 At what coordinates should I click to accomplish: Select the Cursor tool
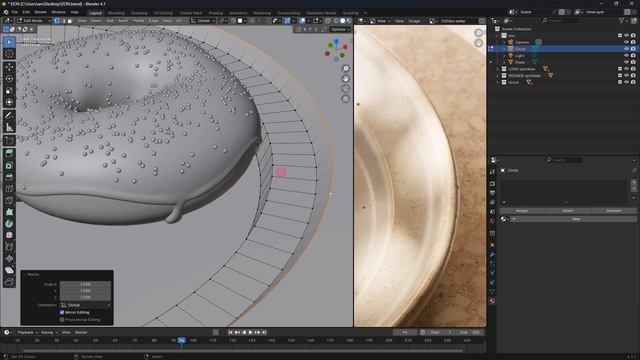[x=9, y=53]
